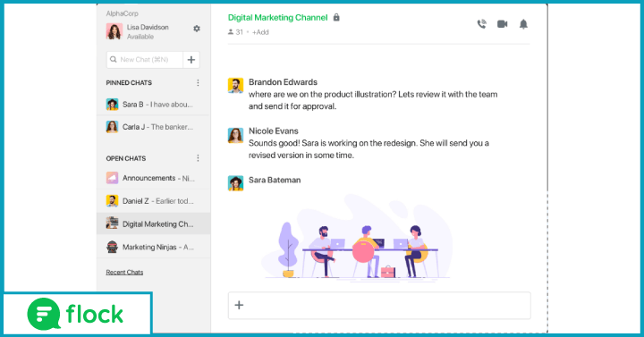Open Pinned Chats three-dot menu

tap(198, 82)
